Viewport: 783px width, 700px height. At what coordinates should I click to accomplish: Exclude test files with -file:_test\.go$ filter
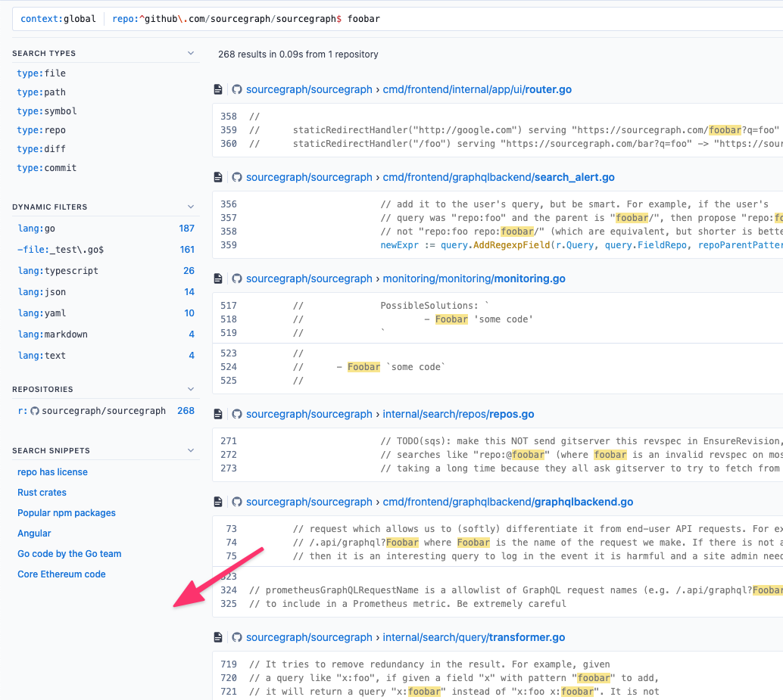(106, 250)
